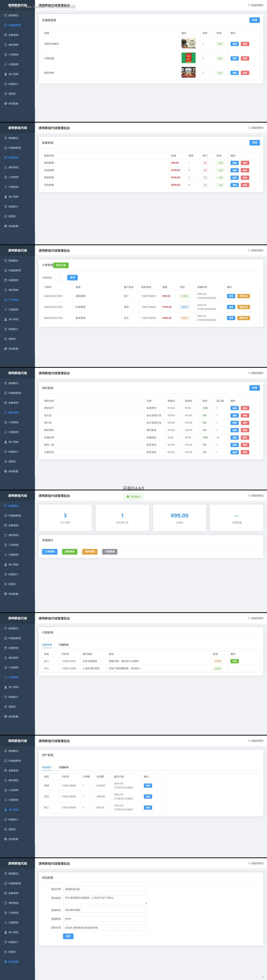On the 物料管理 screen, click 网站配置 sidebar icon

(x=5, y=471)
